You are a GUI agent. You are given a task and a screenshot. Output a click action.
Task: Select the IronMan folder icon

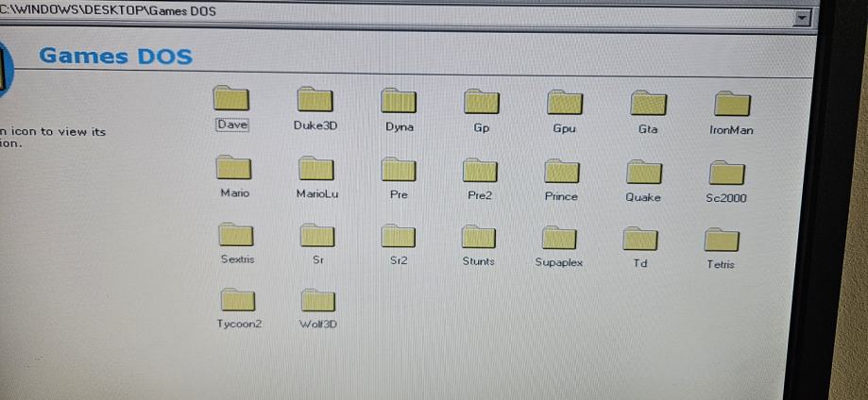[x=732, y=104]
